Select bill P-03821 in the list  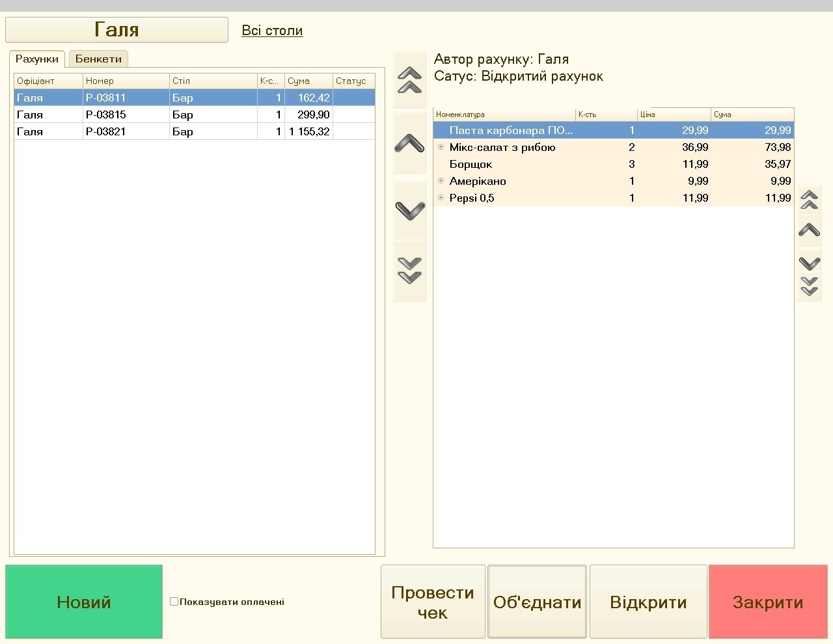pyautogui.click(x=105, y=131)
